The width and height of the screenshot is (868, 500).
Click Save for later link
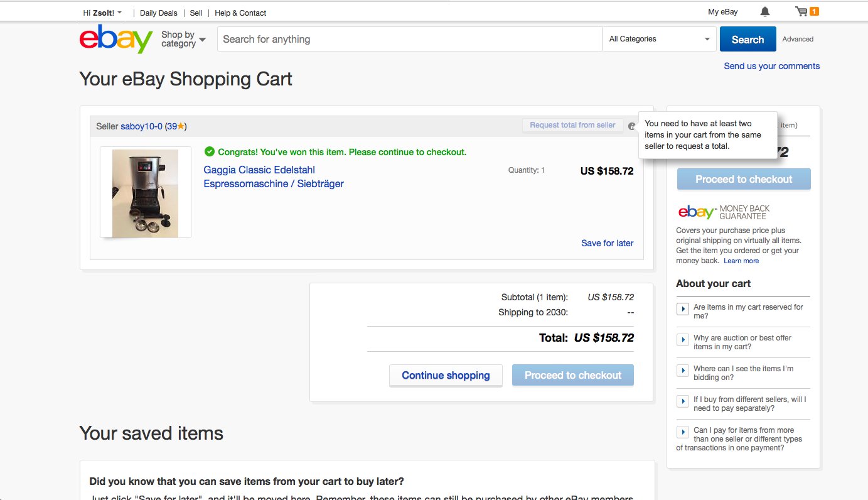[607, 243]
